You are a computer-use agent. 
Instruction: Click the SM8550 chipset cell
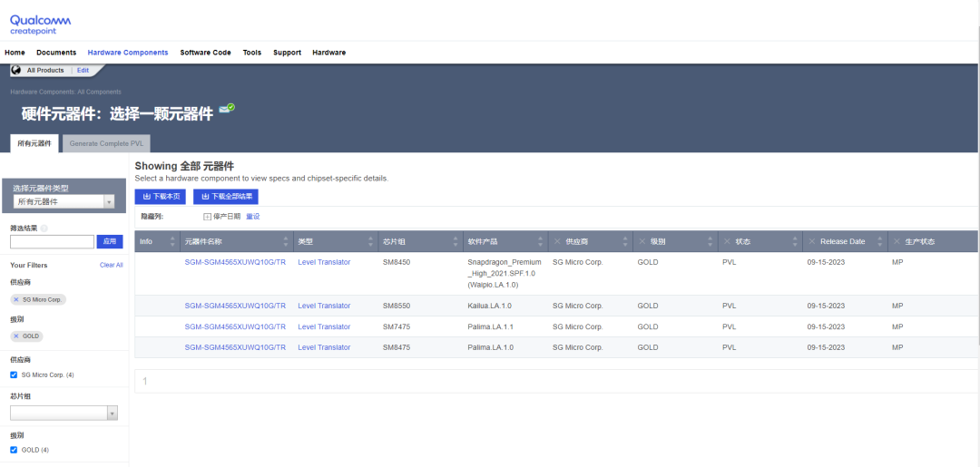click(397, 306)
